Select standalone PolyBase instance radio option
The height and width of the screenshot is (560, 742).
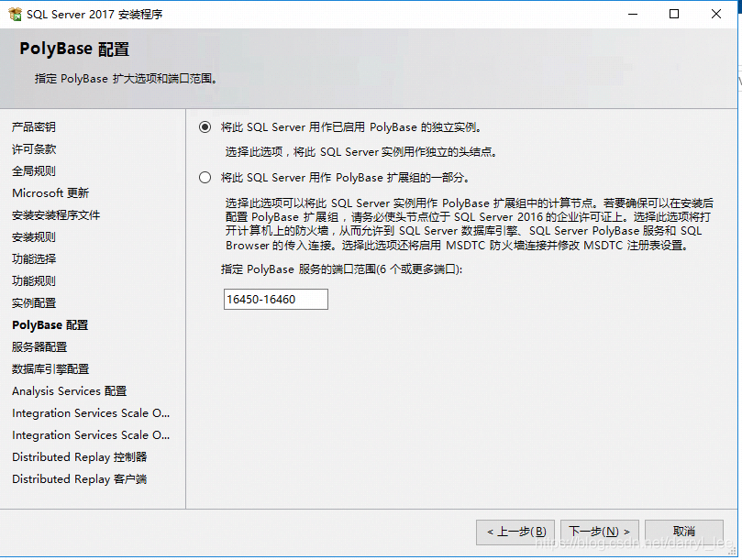[205, 127]
